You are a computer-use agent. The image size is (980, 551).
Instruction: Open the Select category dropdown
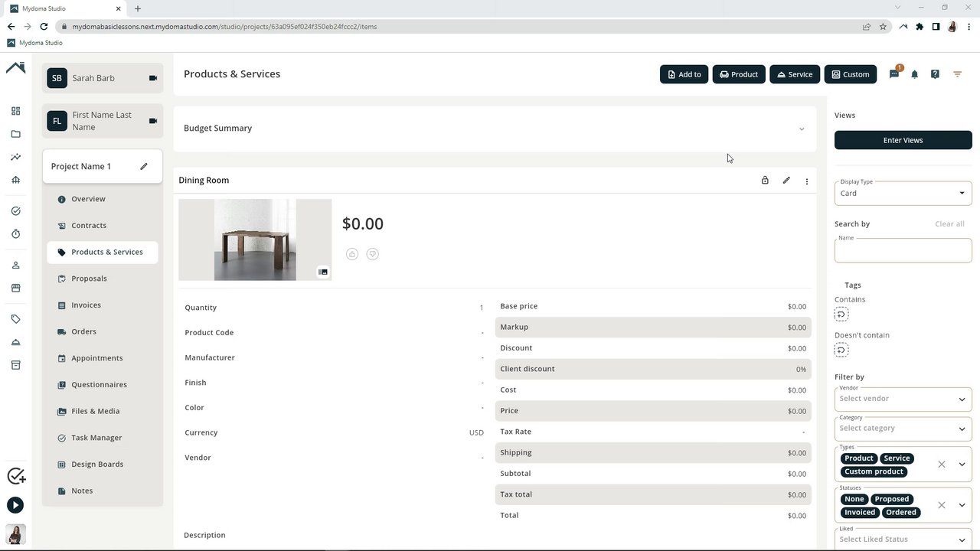[903, 429]
